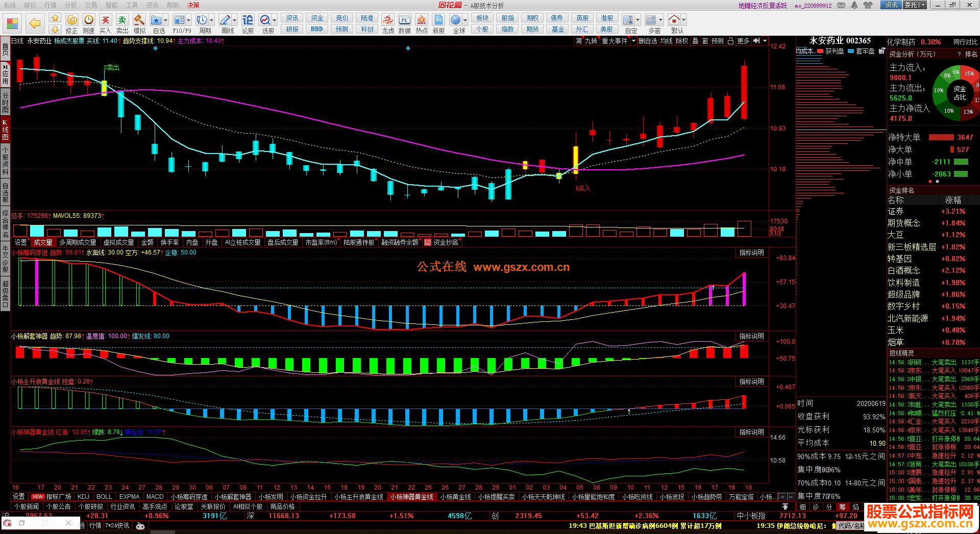The image size is (980, 534).
Task: Click the 测速 clock icon
Action: (89, 23)
